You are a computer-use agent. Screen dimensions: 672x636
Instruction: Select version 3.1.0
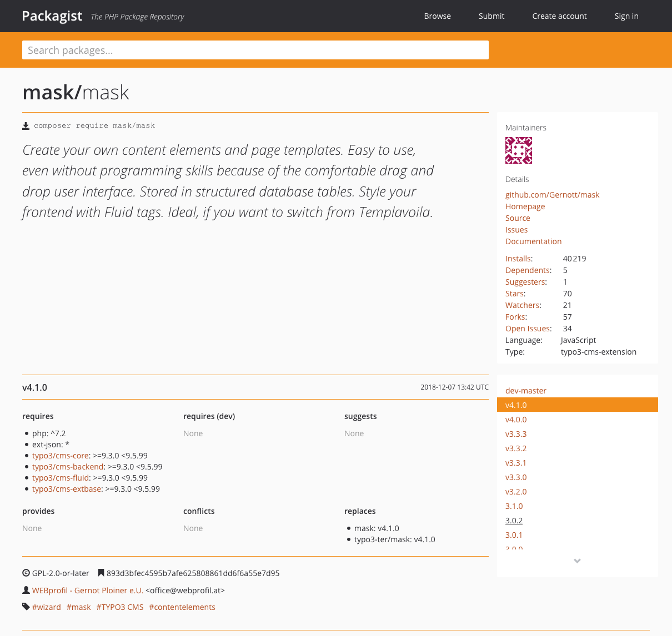(514, 506)
